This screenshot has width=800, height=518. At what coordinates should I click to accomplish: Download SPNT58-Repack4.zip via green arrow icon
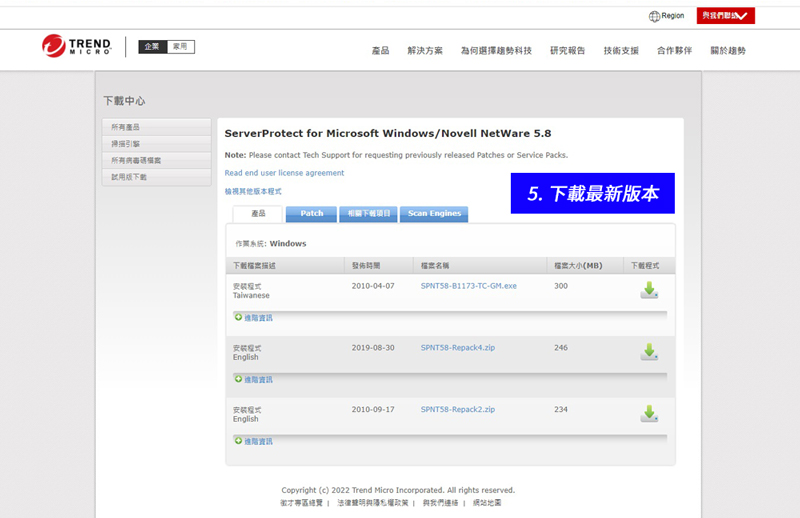(x=649, y=352)
